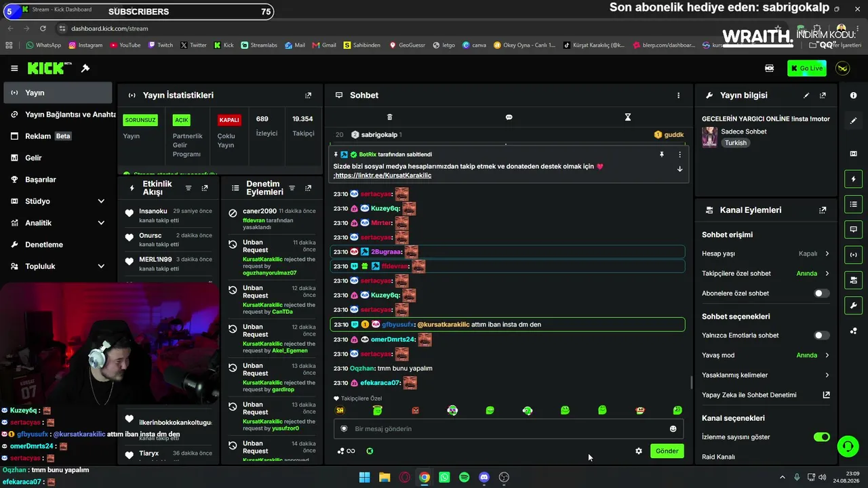This screenshot has height=488, width=868.
Task: Select Yayın in the left navigation
Action: tap(58, 93)
